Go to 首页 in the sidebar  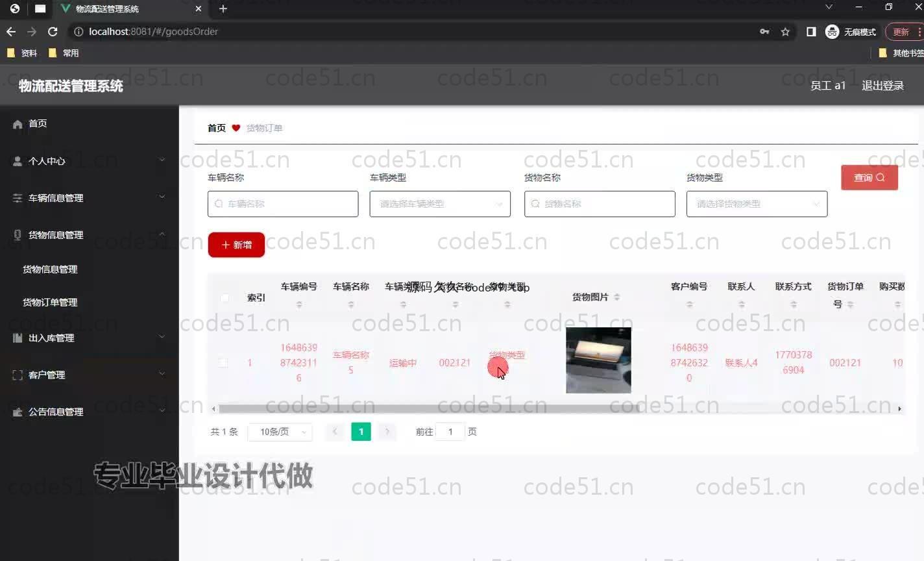[38, 123]
